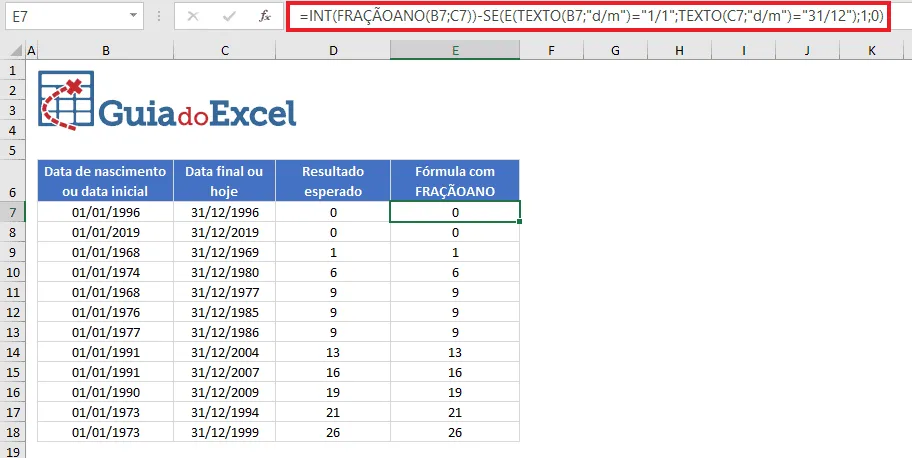This screenshot has height=458, width=912.
Task: Select column J header
Action: [807, 51]
